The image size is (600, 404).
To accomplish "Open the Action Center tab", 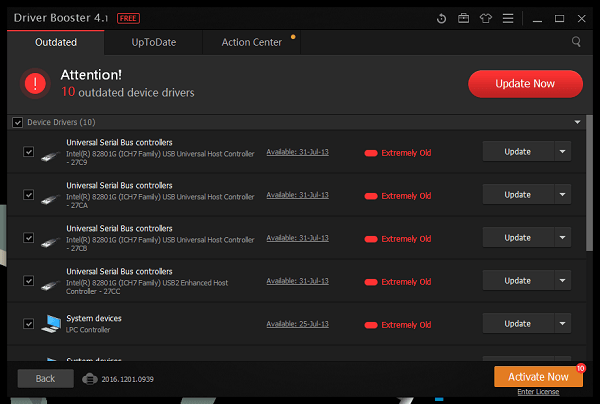I will point(251,42).
